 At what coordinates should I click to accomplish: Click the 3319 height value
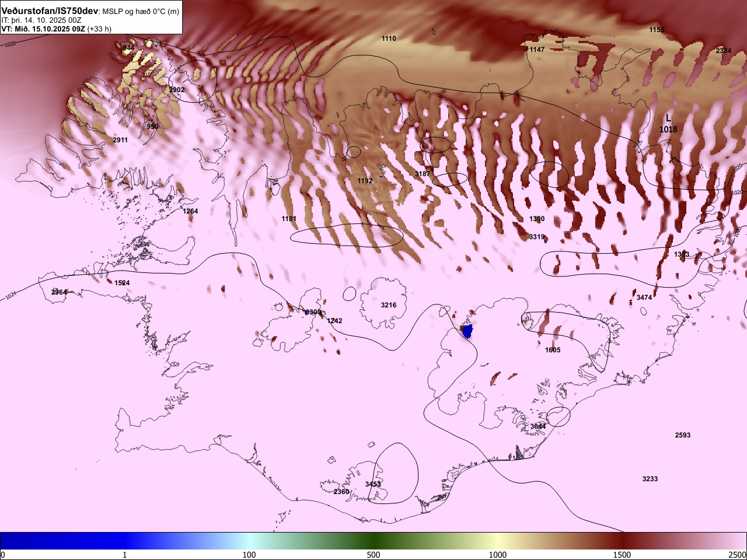pyautogui.click(x=537, y=237)
